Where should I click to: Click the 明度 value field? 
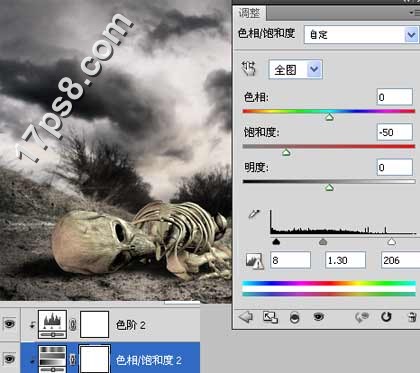point(395,167)
